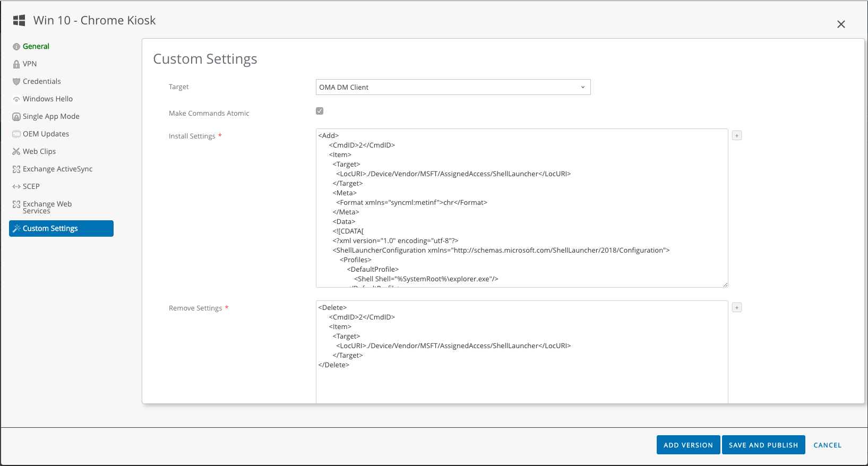Viewport: 868px width, 466px height.
Task: Click the Remove Settings LocURI line
Action: pyautogui.click(x=453, y=346)
